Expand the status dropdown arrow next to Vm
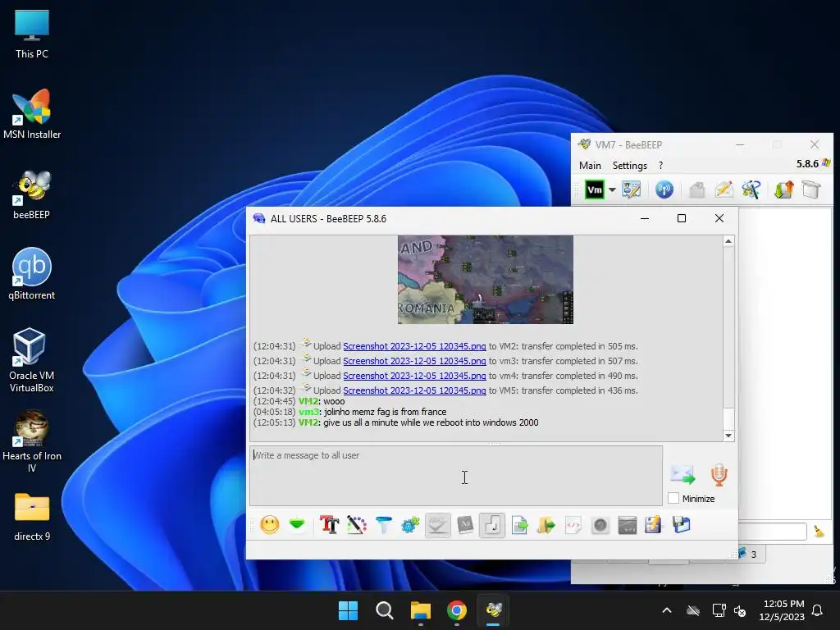The image size is (840, 630). (x=612, y=189)
